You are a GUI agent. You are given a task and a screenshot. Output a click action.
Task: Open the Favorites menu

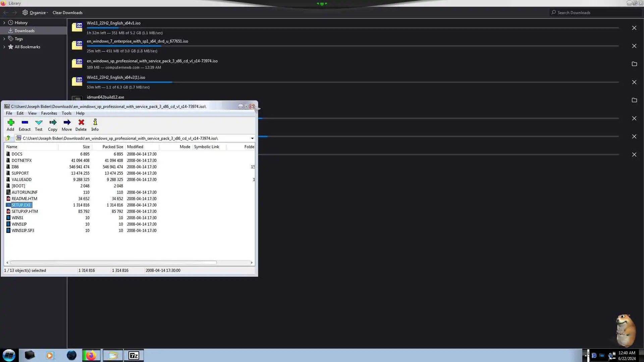click(49, 113)
